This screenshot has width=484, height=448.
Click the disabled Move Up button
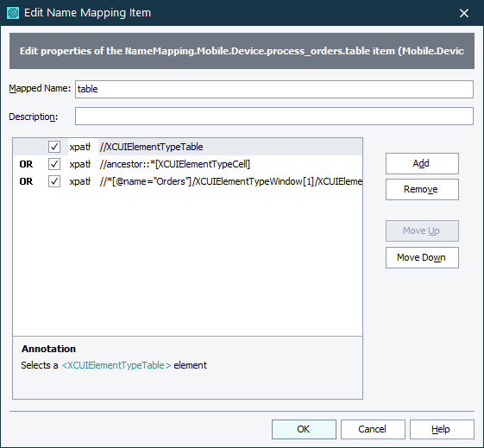422,230
